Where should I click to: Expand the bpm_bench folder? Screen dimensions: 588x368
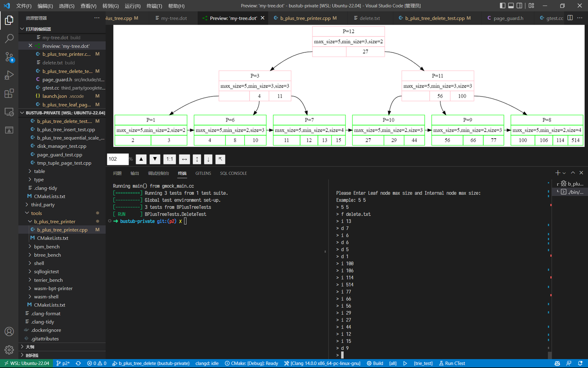point(47,247)
